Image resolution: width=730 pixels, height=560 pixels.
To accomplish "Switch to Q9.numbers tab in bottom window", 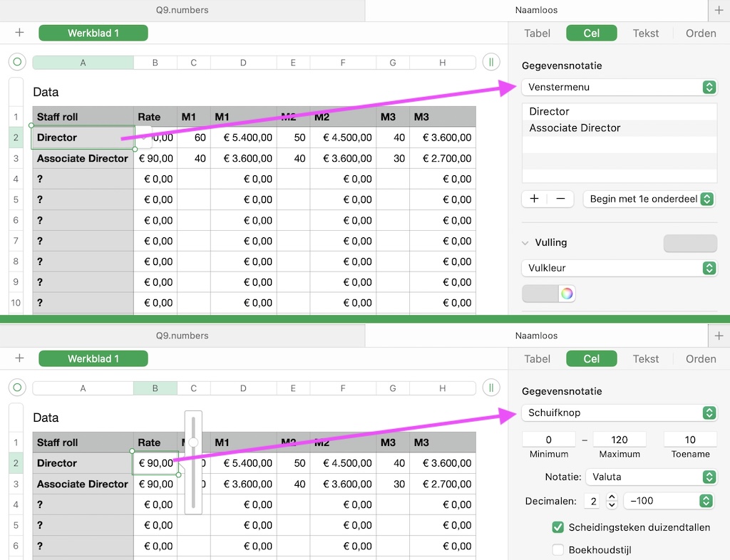I will pyautogui.click(x=182, y=336).
